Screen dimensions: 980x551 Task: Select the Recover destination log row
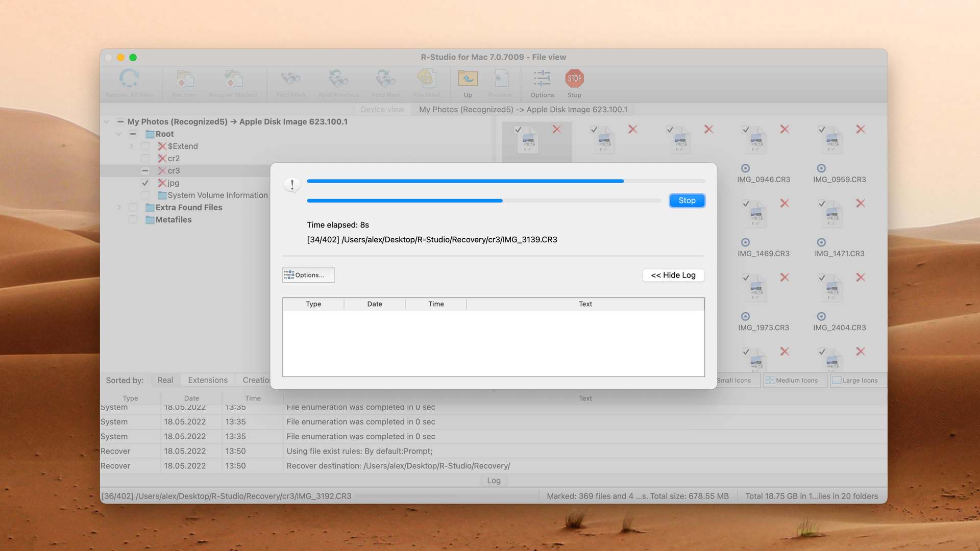coord(494,466)
